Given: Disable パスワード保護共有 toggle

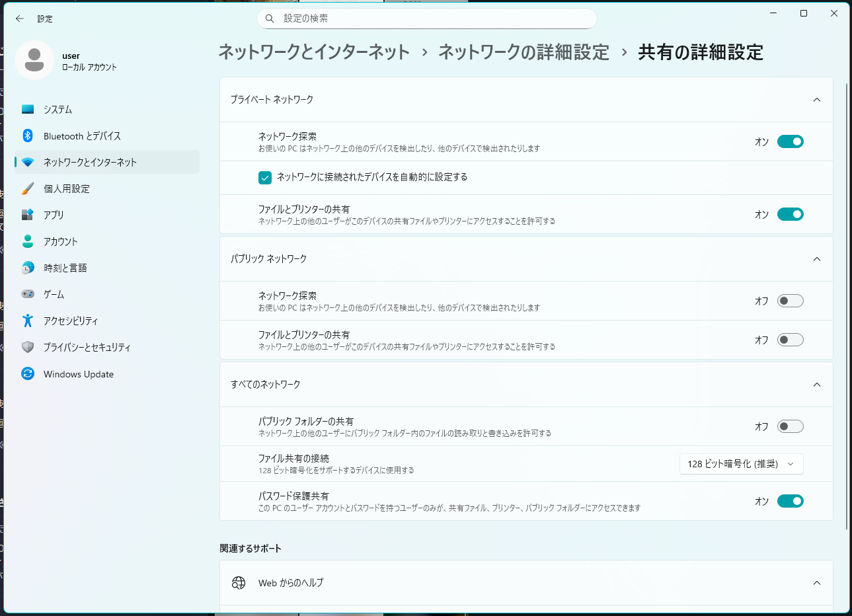Looking at the screenshot, I should [x=790, y=501].
